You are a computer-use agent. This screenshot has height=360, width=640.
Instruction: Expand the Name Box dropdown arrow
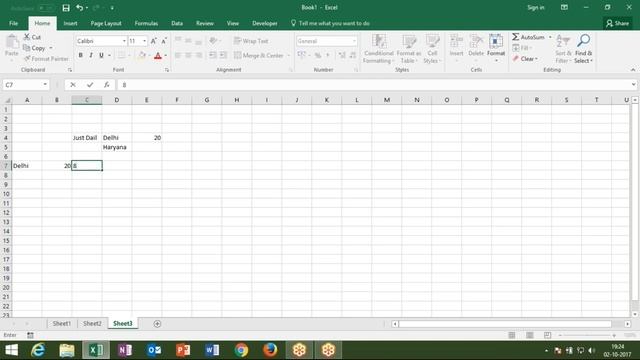click(45, 85)
